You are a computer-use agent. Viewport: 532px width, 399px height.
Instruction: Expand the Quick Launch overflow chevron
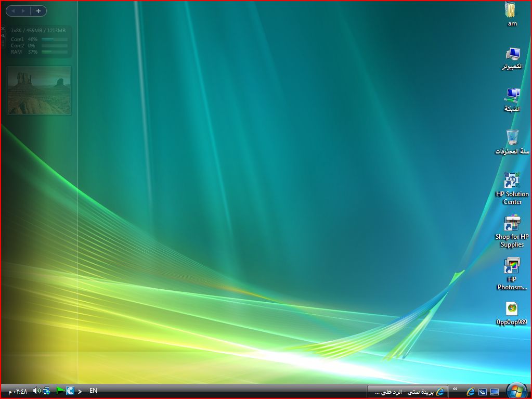point(455,389)
